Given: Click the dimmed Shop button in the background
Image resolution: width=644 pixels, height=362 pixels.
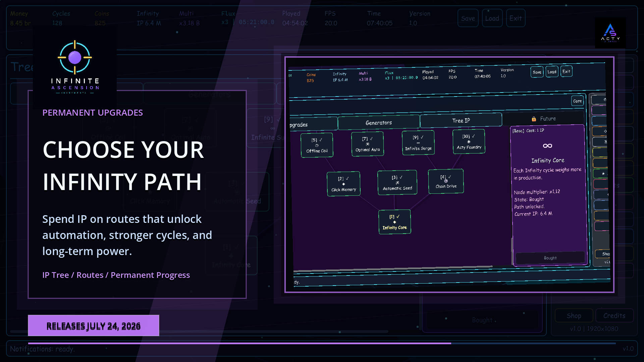Looking at the screenshot, I should point(574,316).
